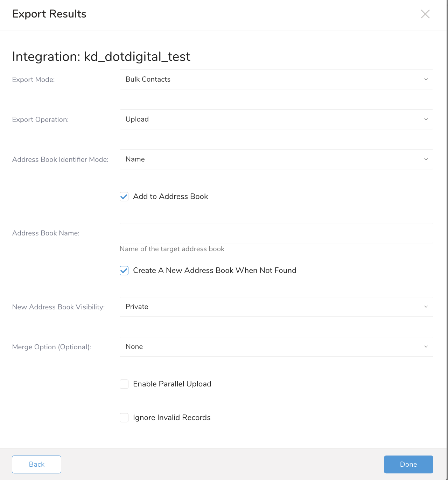Click the Identifier Mode chevron arrow
Screen dimensions: 448x480
[x=426, y=159]
